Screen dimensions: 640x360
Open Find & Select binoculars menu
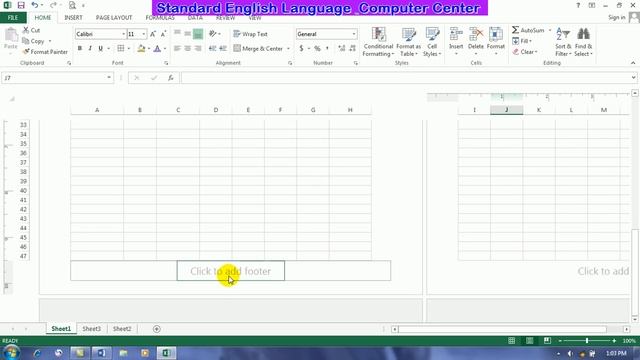[x=583, y=42]
